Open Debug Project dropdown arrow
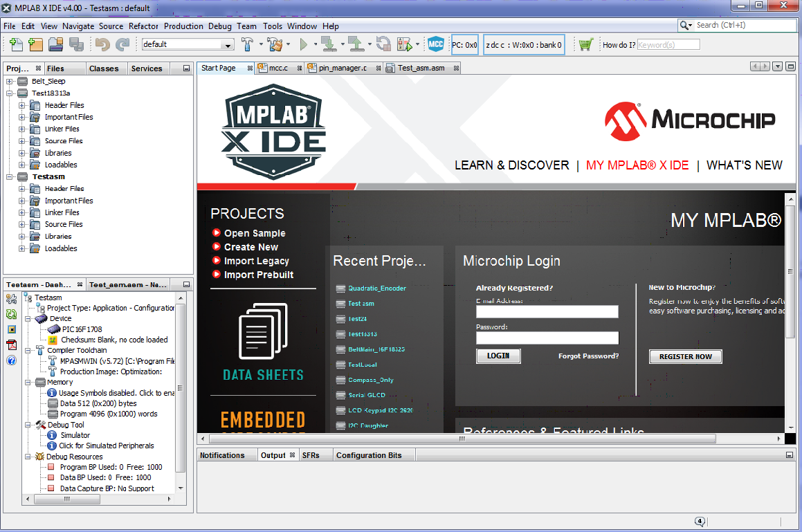The image size is (802, 532). (417, 44)
